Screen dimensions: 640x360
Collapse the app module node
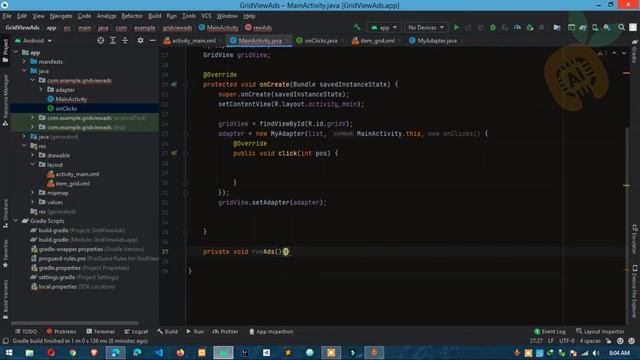pyautogui.click(x=16, y=52)
